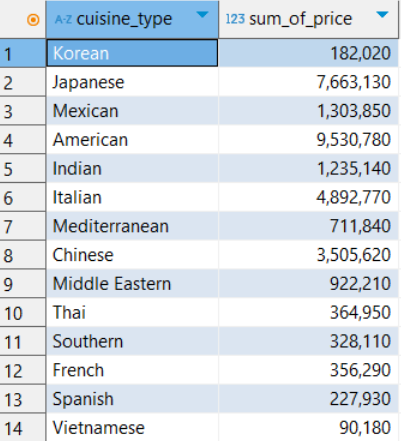
Task: Select row number 10 header
Action: pyautogui.click(x=23, y=313)
